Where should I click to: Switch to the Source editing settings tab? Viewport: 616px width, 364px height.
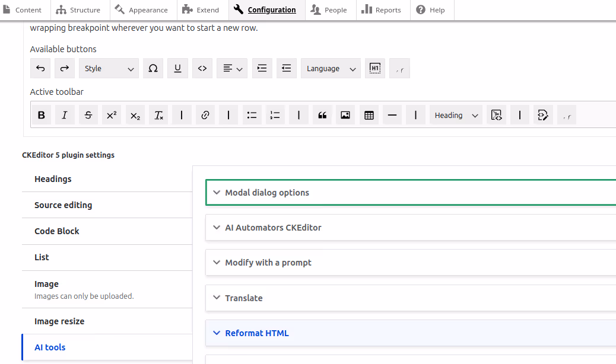107,205
